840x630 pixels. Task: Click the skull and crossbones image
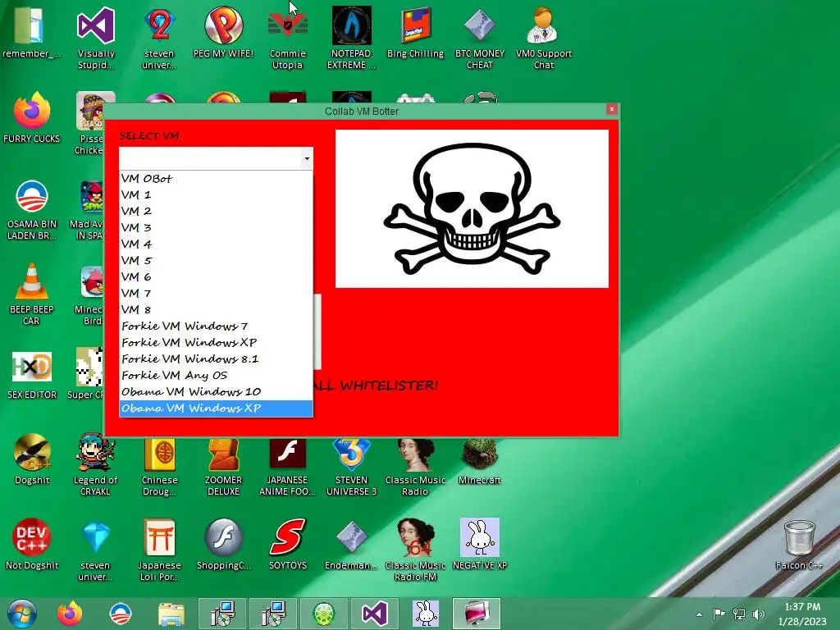(472, 208)
